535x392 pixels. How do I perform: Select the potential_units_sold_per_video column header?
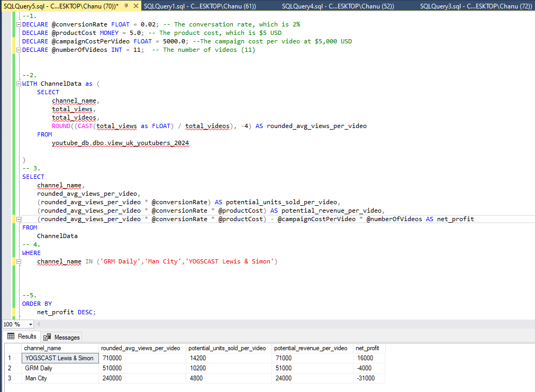point(229,348)
